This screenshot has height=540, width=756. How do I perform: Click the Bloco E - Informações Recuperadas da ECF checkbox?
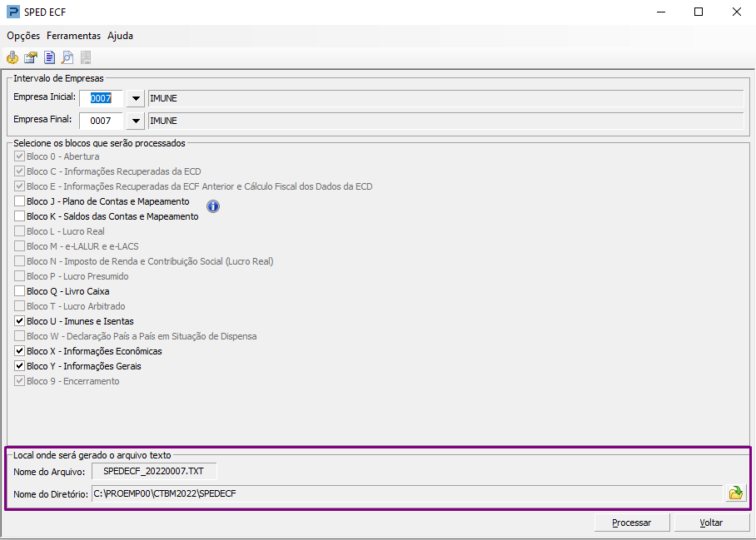point(19,186)
